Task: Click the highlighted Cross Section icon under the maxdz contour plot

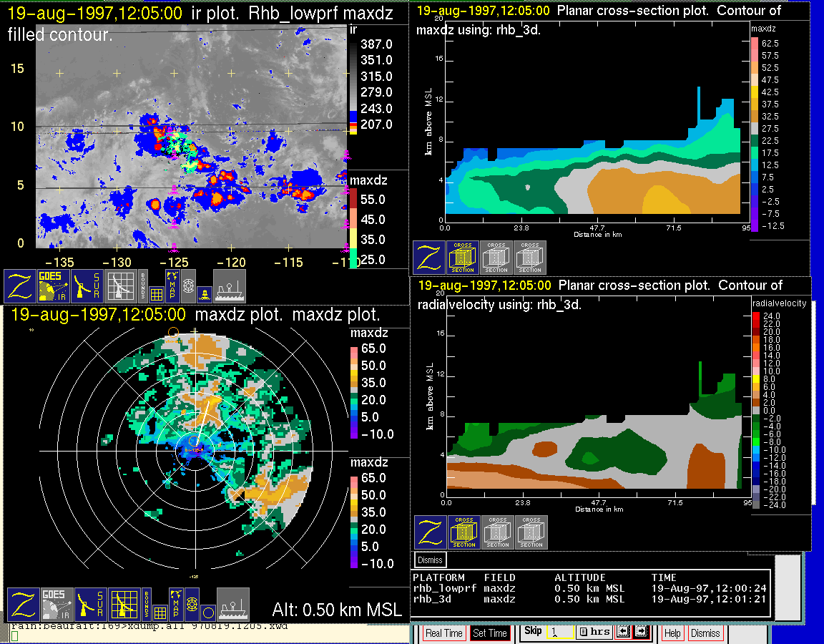Action: pyautogui.click(x=463, y=258)
